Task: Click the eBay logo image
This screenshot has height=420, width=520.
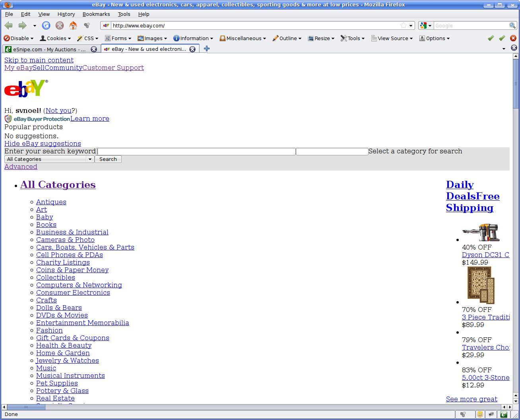Action: click(x=26, y=88)
